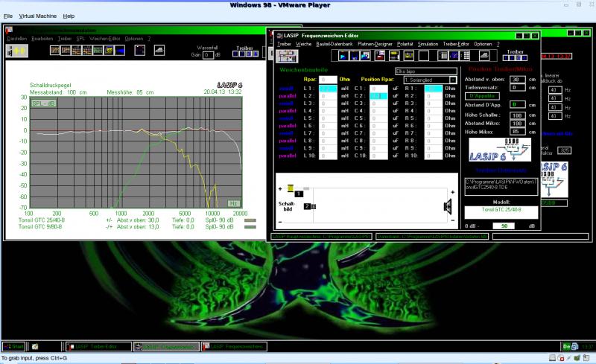Select the yellow component symbol in the Schaltbild
Viewport: 596px width, 364px height.
point(291,188)
